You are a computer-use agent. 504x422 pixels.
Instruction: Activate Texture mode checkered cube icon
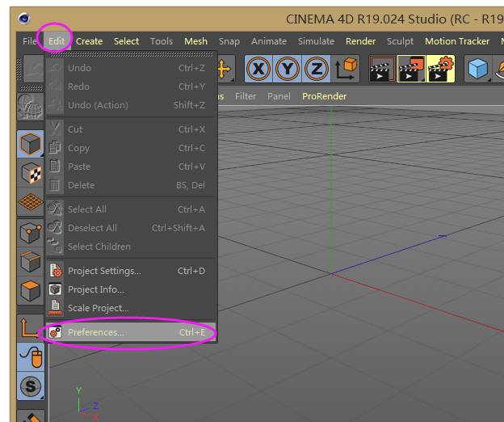30,173
